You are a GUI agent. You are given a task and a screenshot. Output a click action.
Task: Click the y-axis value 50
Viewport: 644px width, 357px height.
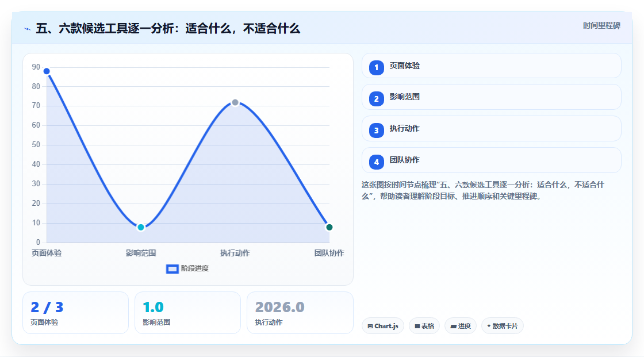(36, 145)
